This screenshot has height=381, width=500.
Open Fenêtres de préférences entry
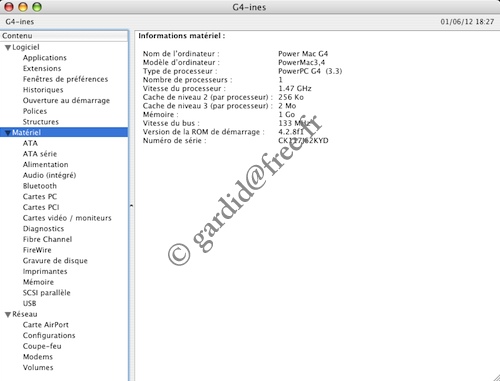pyautogui.click(x=65, y=79)
